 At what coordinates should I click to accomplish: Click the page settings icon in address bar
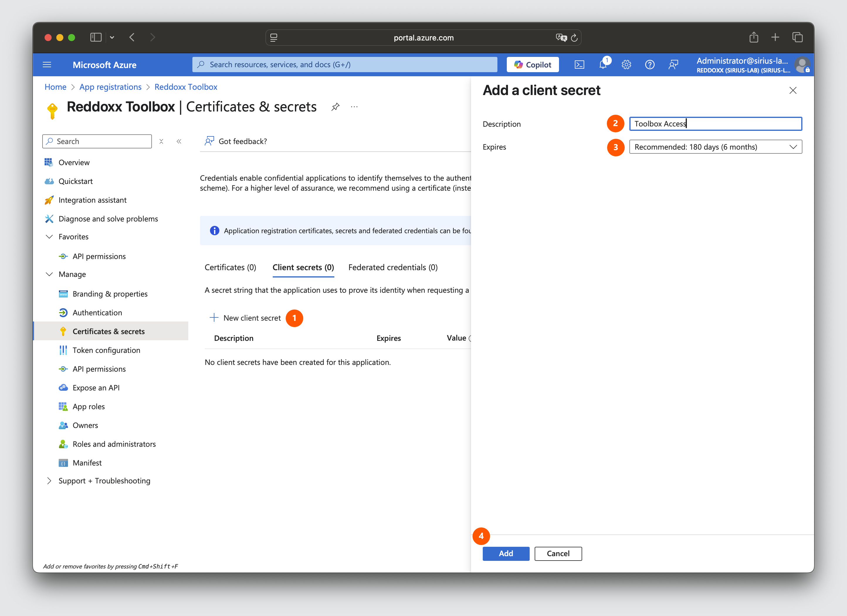pyautogui.click(x=274, y=38)
